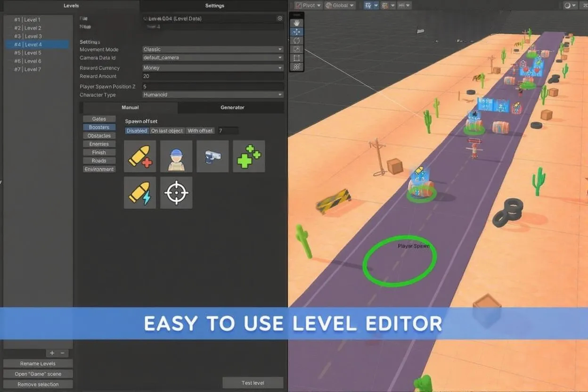This screenshot has height=392, width=588.
Task: Open the Pivot dropdown
Action: 308,5
